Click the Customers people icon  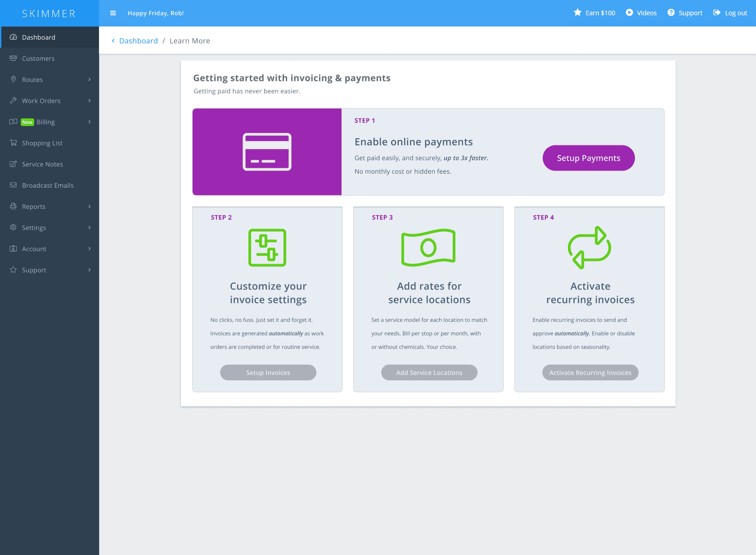pos(13,58)
